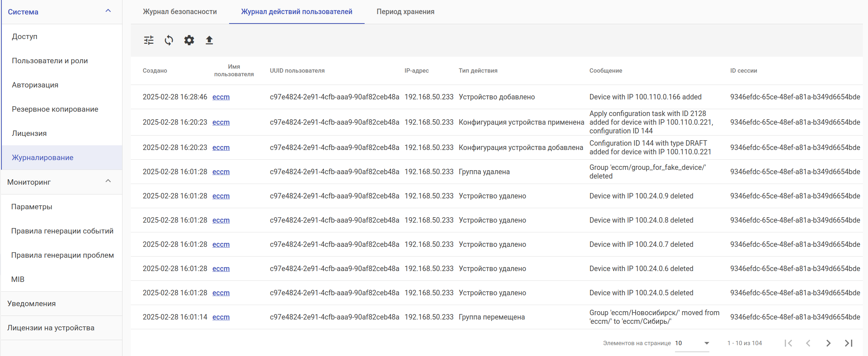Go to the previous page arrow
This screenshot has height=356, width=868.
(x=808, y=343)
